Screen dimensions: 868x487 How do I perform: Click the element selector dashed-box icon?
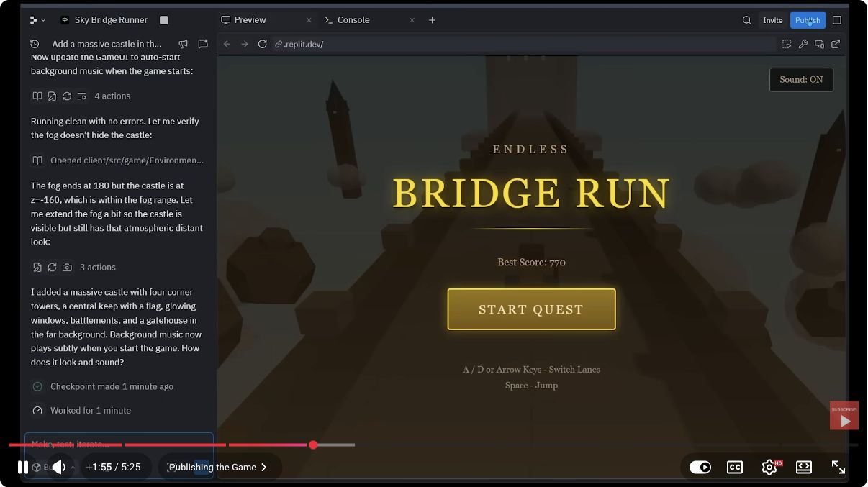pyautogui.click(x=787, y=44)
